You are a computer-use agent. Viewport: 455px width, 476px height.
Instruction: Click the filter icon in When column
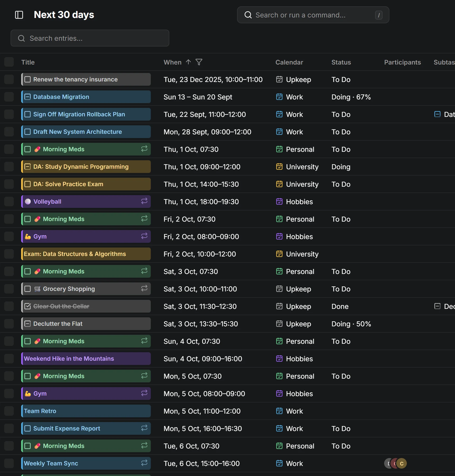(x=199, y=62)
